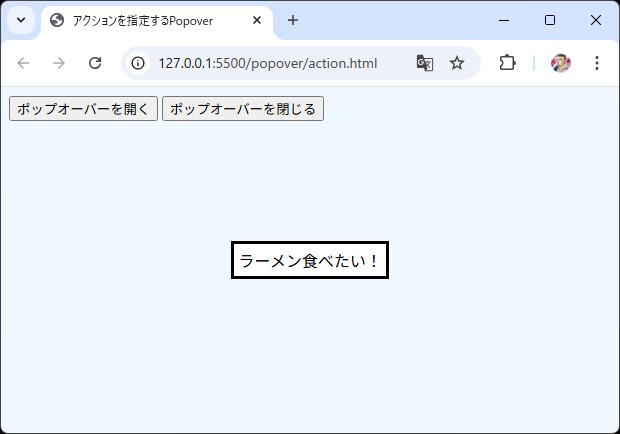This screenshot has width=620, height=434.
Task: Click the ラーメン食べたい！ popover box
Action: pyautogui.click(x=310, y=261)
